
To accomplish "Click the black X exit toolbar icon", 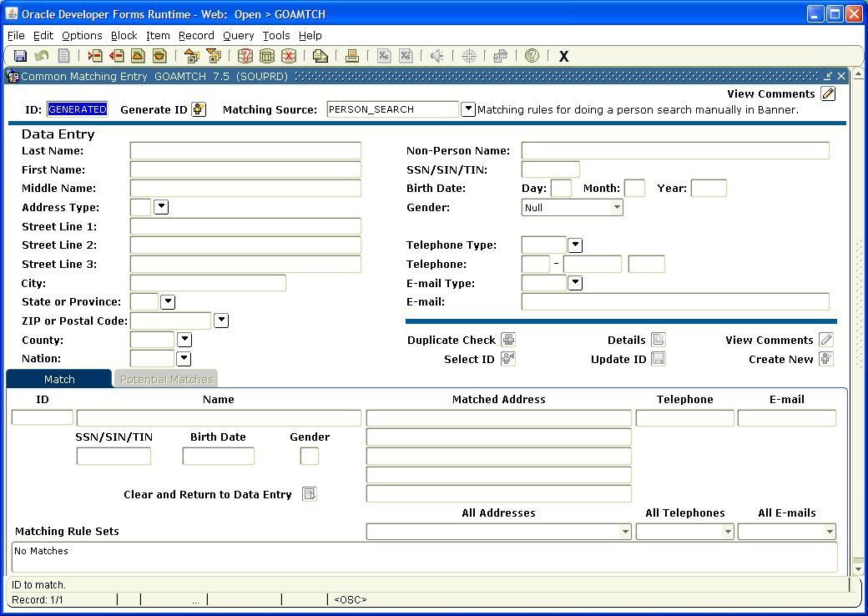I will pos(563,57).
